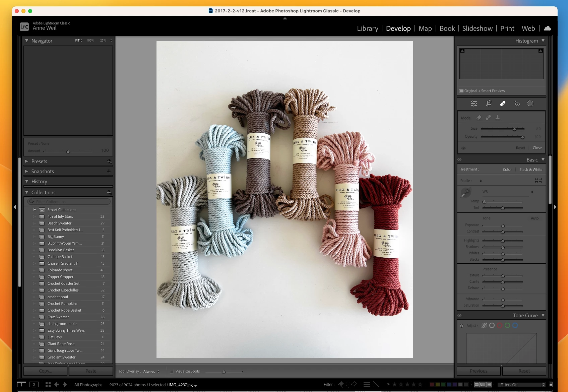Activate Tone Curve targeted adjustment tool
This screenshot has height=392, width=568.
[461, 326]
